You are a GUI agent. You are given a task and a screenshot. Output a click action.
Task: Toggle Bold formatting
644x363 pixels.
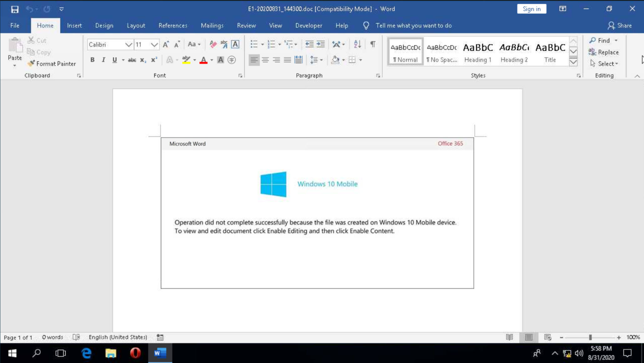pos(92,60)
